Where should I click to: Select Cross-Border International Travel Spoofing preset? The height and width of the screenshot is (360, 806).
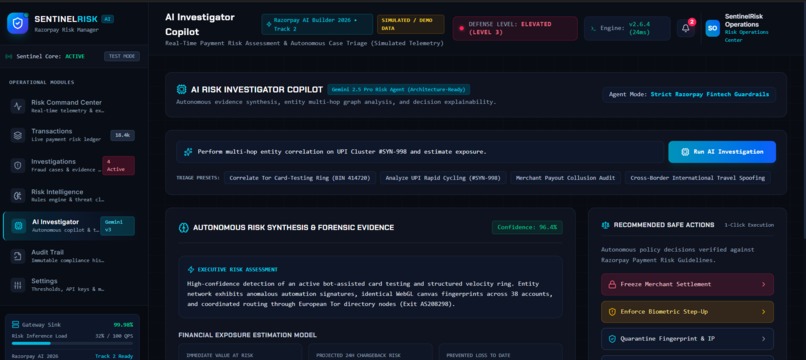click(698, 178)
